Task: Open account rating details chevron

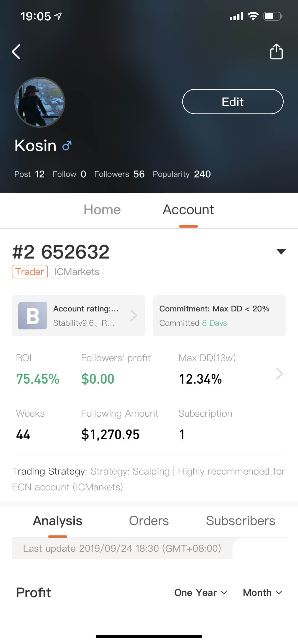Action: click(134, 315)
